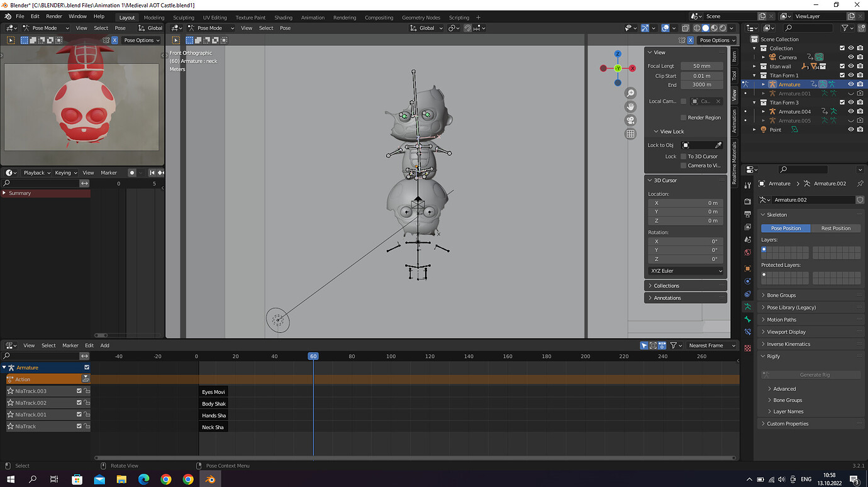Uncheck NlaTrack.003 mute checkbox

(79, 391)
